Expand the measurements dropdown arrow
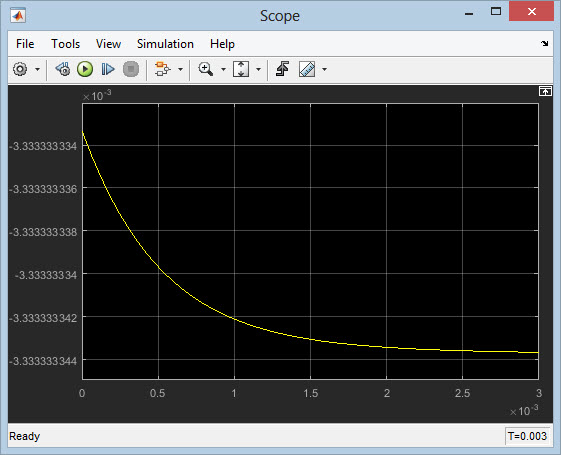The height and width of the screenshot is (455, 561). click(x=325, y=69)
